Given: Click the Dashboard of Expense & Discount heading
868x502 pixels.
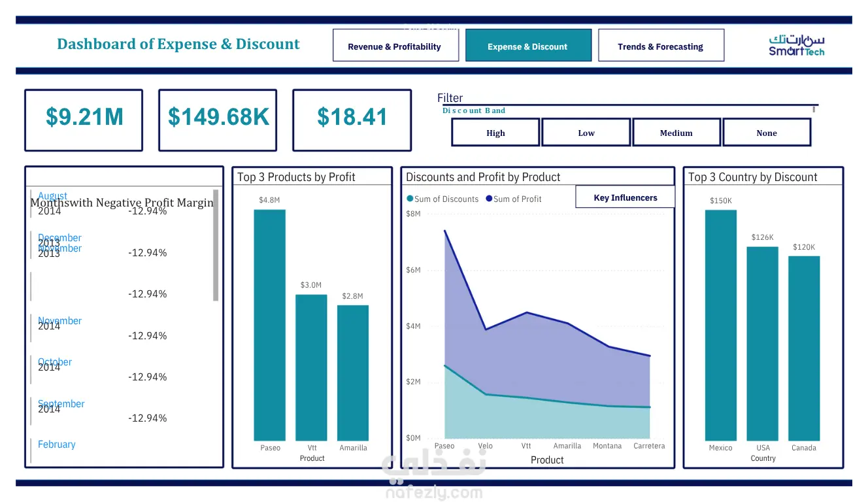Looking at the screenshot, I should 178,44.
